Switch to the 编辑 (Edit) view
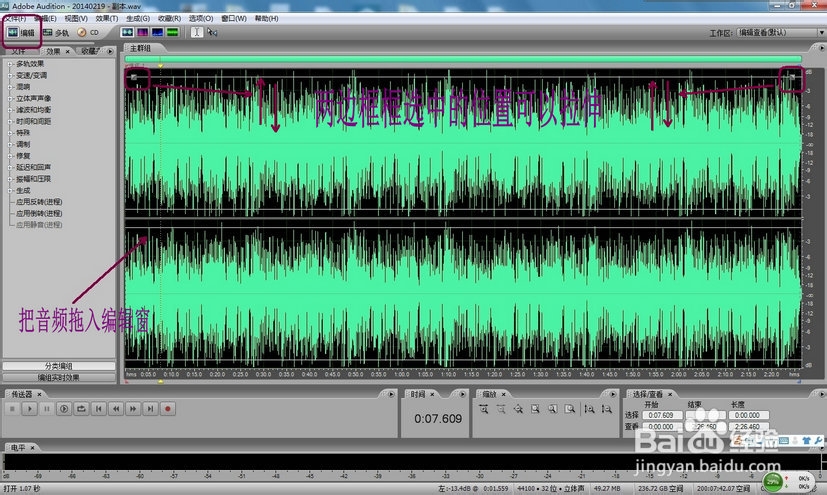 coord(21,33)
